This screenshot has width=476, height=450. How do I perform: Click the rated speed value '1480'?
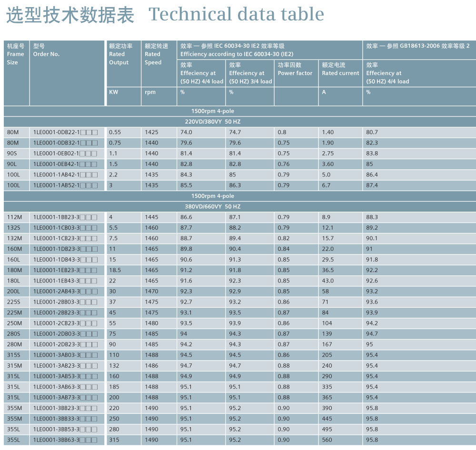click(x=151, y=323)
